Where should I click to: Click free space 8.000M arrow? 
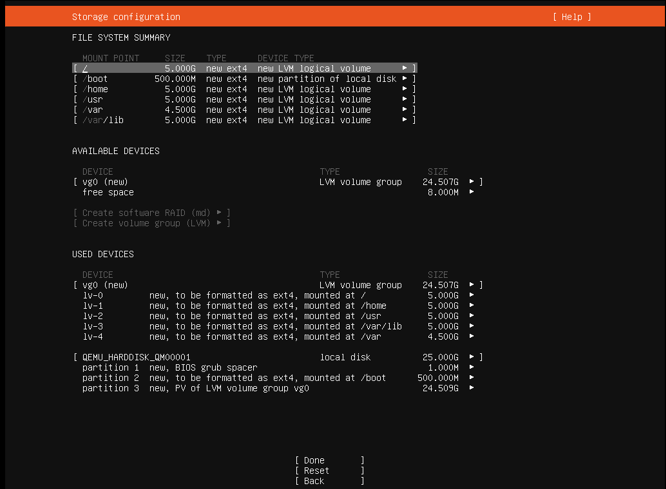coord(471,192)
